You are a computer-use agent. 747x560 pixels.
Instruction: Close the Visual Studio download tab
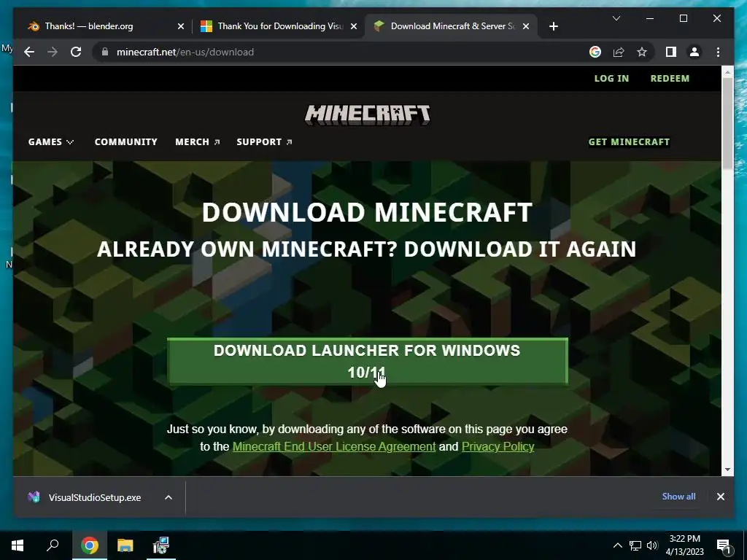354,26
